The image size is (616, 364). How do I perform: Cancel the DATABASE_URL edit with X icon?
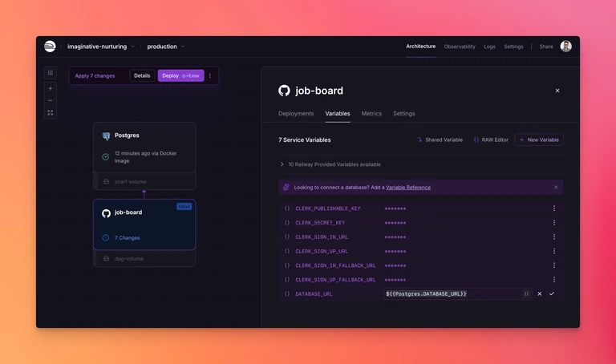tap(539, 293)
